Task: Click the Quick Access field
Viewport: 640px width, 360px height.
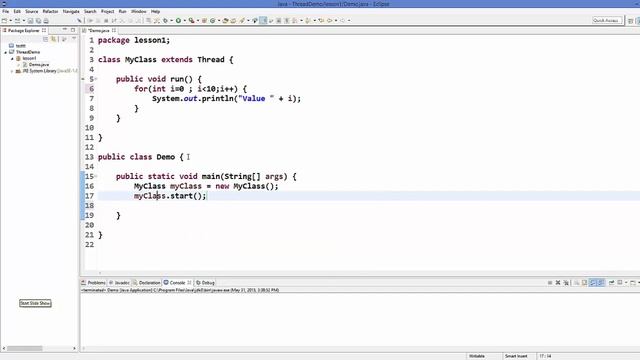Action: [607, 20]
